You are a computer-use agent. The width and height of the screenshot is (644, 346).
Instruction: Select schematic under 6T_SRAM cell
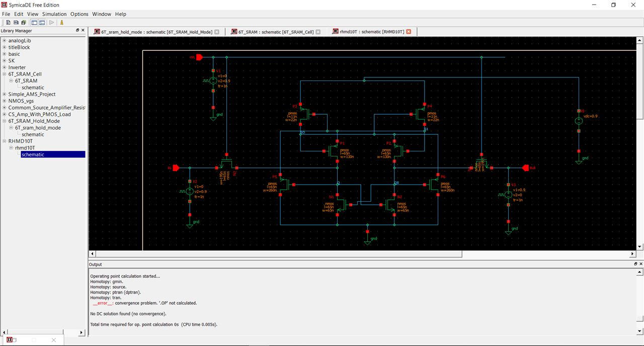(33, 88)
